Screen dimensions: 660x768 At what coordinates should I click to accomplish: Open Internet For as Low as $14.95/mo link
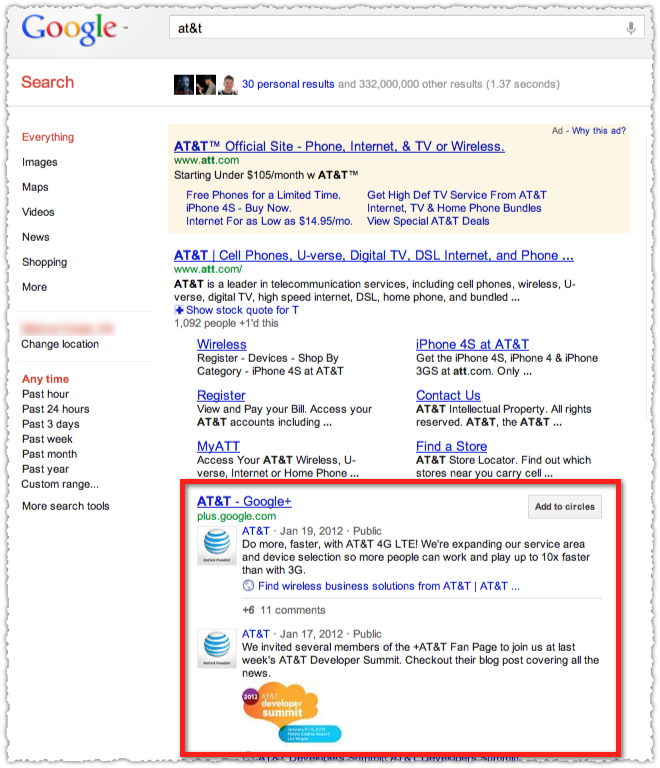pos(269,221)
